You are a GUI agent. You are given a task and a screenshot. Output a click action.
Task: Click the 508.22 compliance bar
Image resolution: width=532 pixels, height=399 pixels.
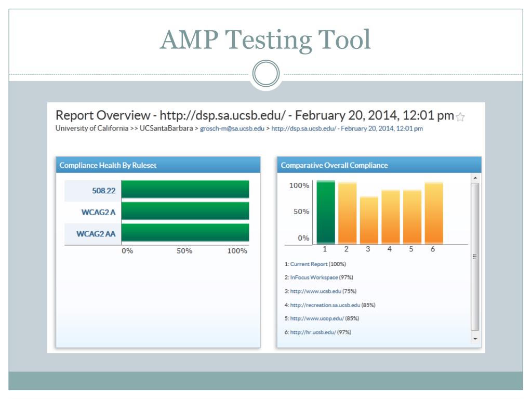pyautogui.click(x=185, y=189)
